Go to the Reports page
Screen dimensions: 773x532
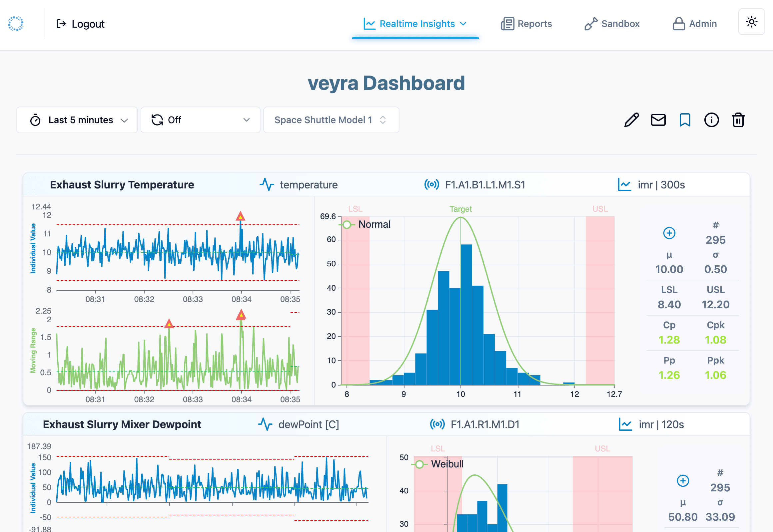tap(526, 24)
